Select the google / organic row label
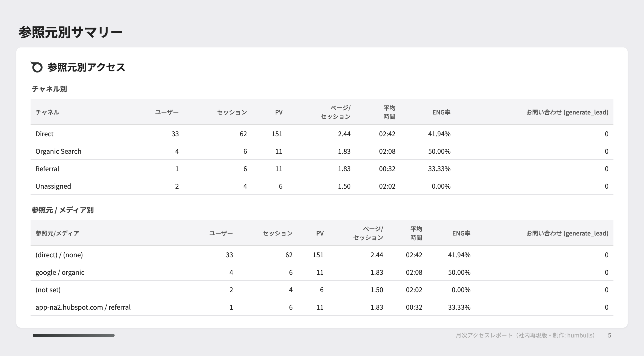This screenshot has width=644, height=356. coord(60,272)
